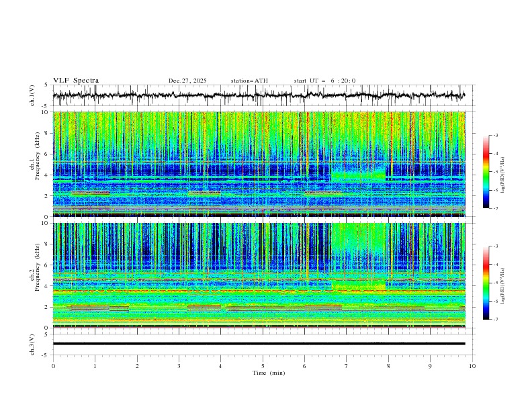
Task: Click the time axis tick label '0'
Action: (x=53, y=366)
